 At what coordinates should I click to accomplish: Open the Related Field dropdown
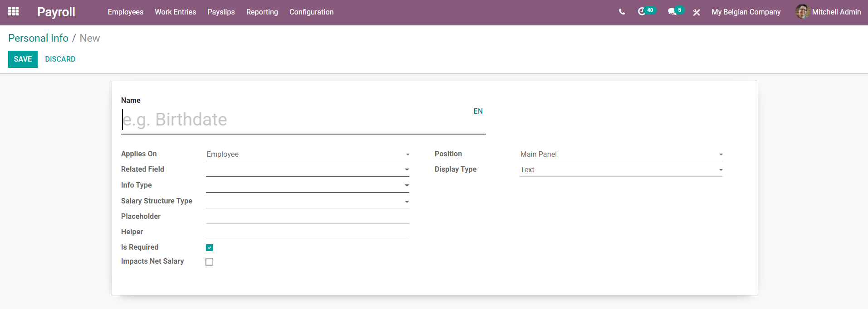pos(308,170)
